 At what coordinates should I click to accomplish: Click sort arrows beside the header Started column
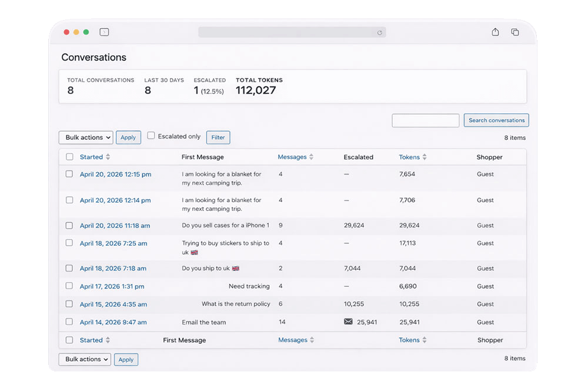pyautogui.click(x=108, y=157)
